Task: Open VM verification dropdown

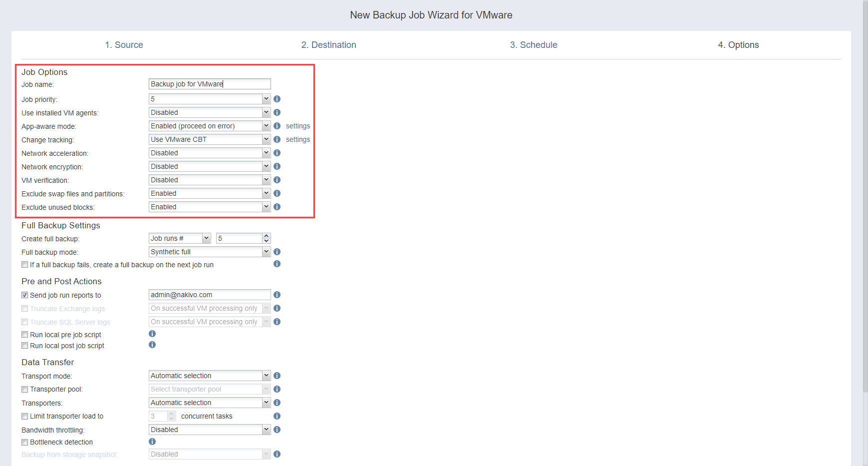Action: [x=210, y=180]
